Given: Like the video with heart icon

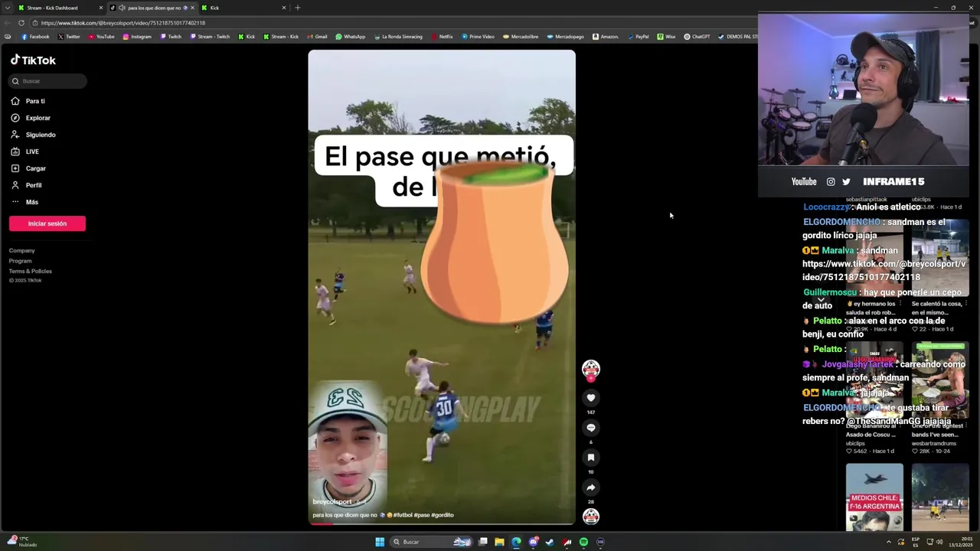Looking at the screenshot, I should tap(590, 398).
